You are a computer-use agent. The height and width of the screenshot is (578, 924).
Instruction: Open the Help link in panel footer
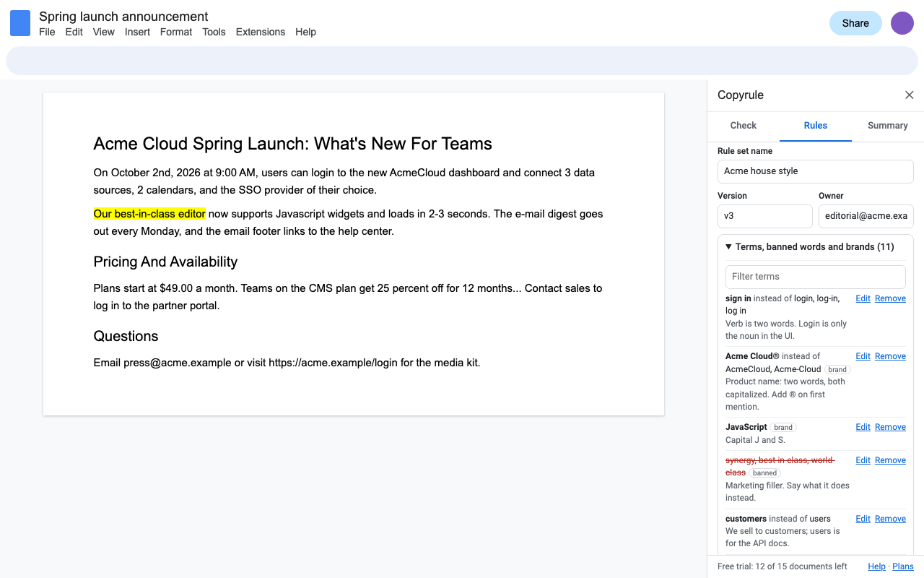point(876,566)
